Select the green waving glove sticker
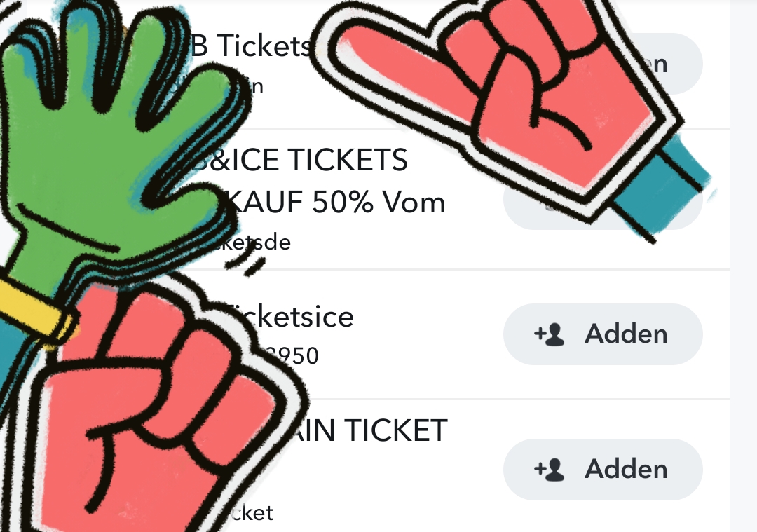757x532 pixels. 116,145
